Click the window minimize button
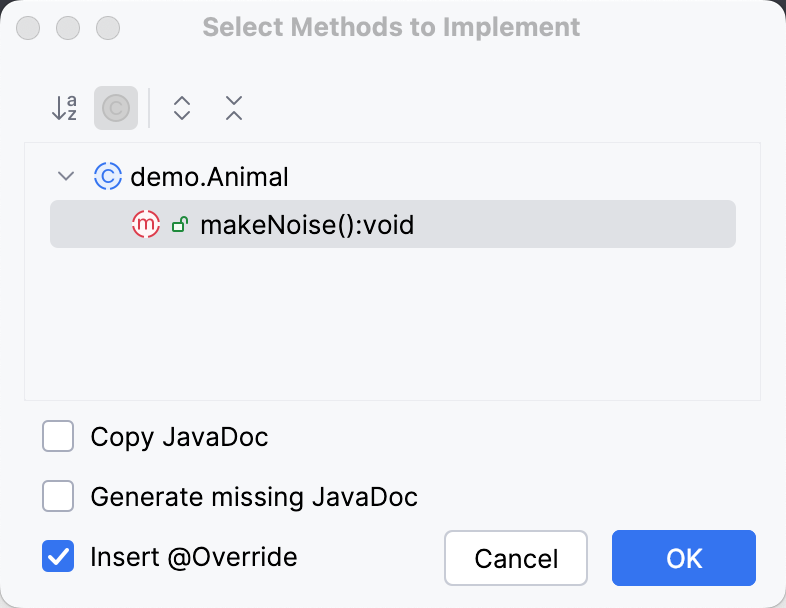This screenshot has width=786, height=608. [x=68, y=27]
